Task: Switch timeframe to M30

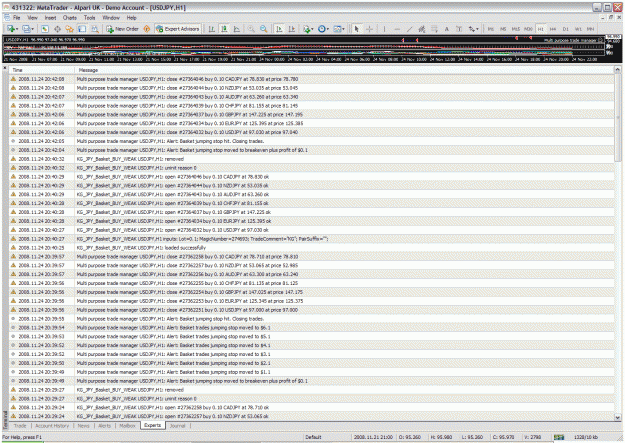Action: pos(528,29)
